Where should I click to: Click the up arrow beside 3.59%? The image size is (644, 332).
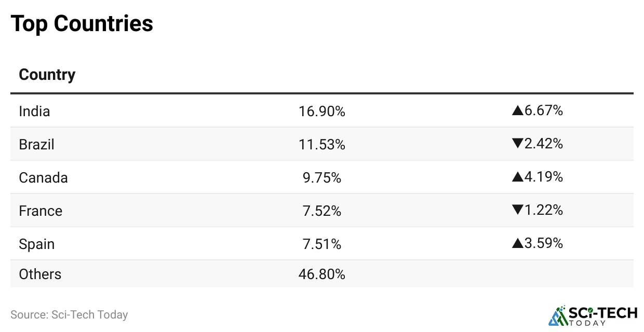tap(517, 243)
